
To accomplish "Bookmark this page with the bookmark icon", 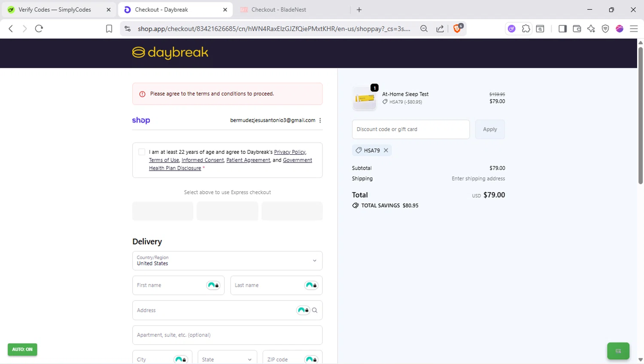I will coord(109,29).
